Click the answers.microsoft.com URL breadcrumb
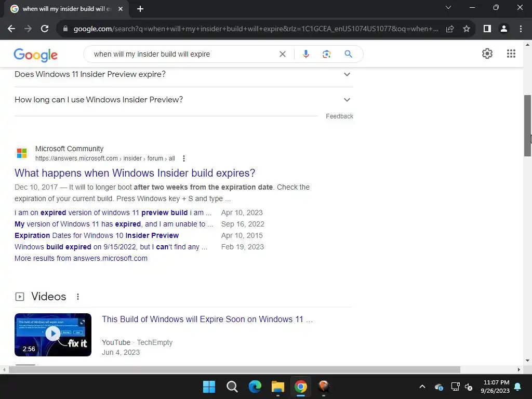The height and width of the screenshot is (399, 532). (105, 158)
